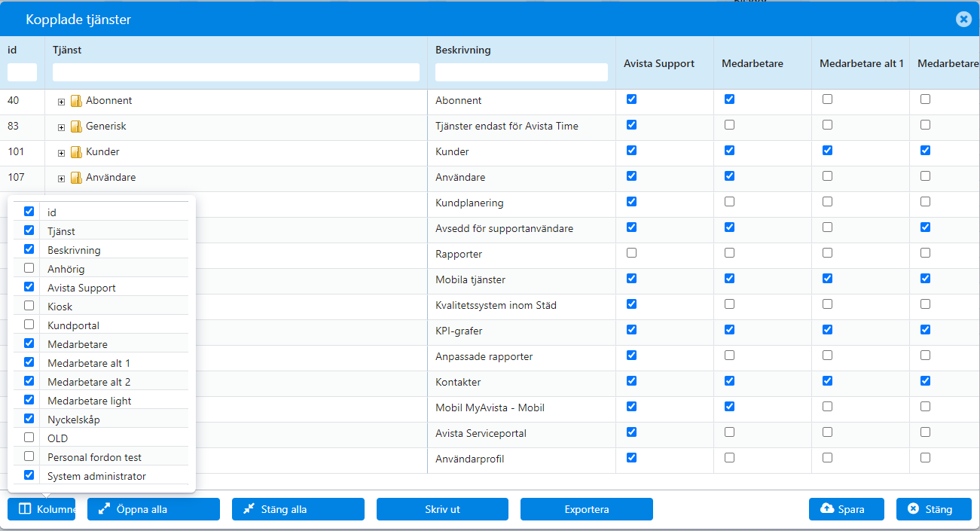
Task: Uncheck Medarbetare for Mobila tjänster row
Action: [x=729, y=279]
